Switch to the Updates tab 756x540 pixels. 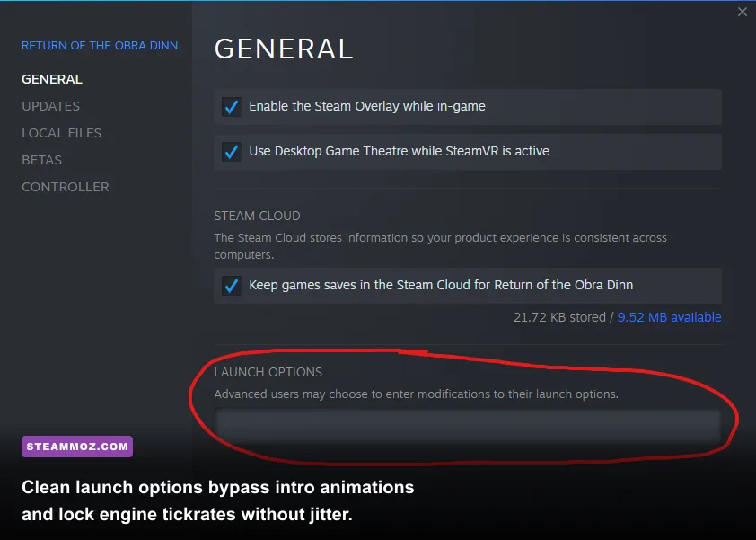point(50,106)
